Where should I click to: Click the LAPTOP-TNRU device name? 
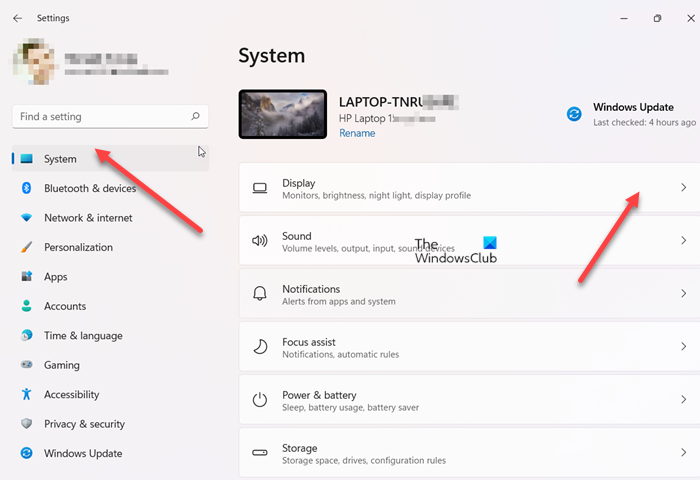[x=398, y=102]
